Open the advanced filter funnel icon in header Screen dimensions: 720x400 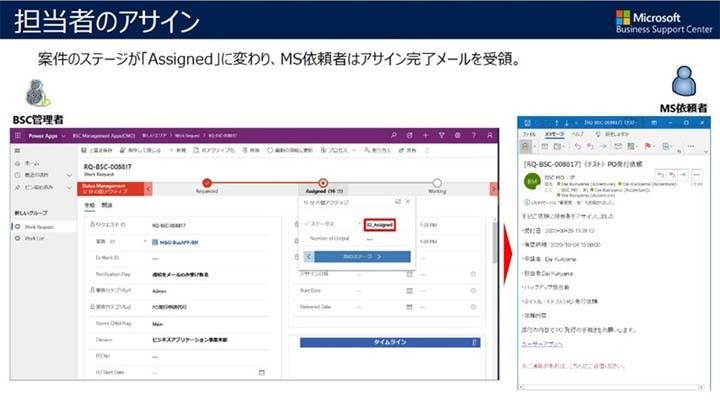pos(441,135)
